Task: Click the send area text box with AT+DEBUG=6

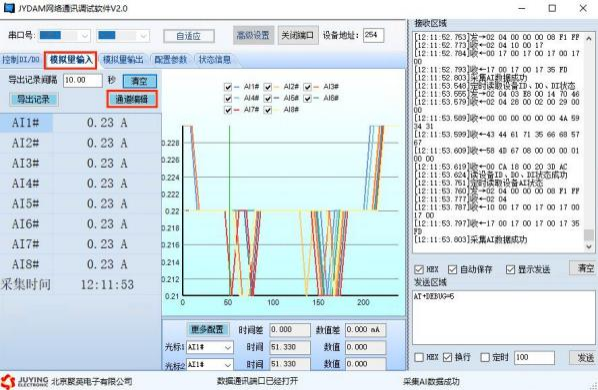Action: [x=503, y=318]
